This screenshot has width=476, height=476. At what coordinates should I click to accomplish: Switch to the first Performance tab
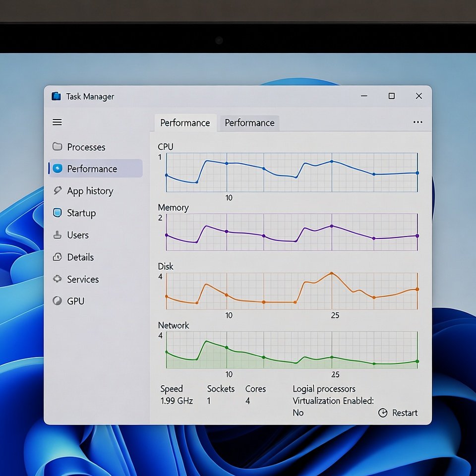point(185,123)
